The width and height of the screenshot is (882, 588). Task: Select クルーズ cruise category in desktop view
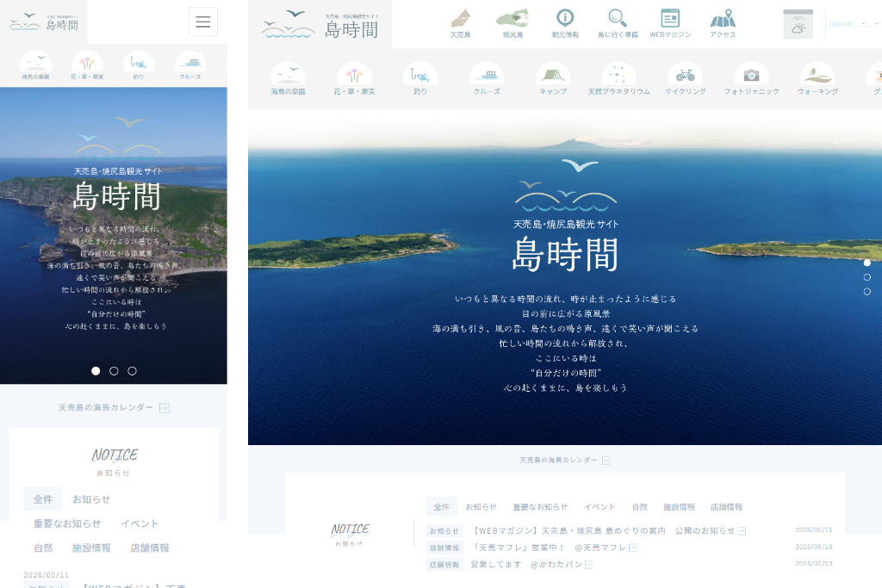pos(487,78)
